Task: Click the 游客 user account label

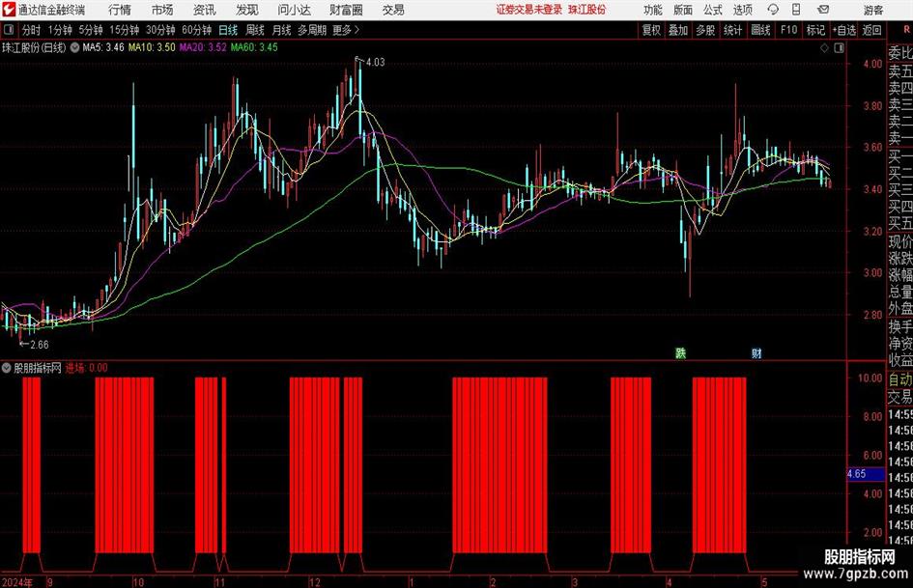Action: click(x=872, y=10)
